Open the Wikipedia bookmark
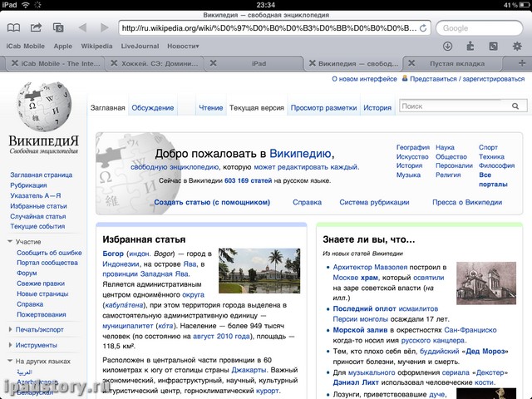532x399 pixels. pyautogui.click(x=96, y=47)
